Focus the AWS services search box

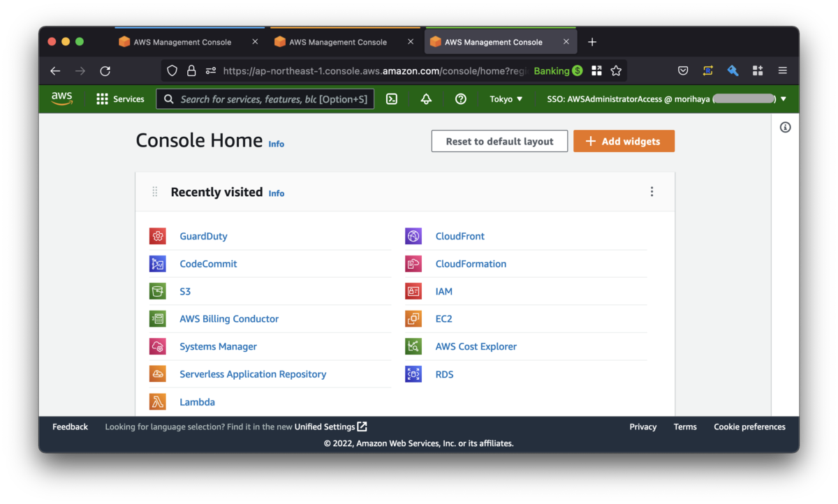click(x=265, y=99)
